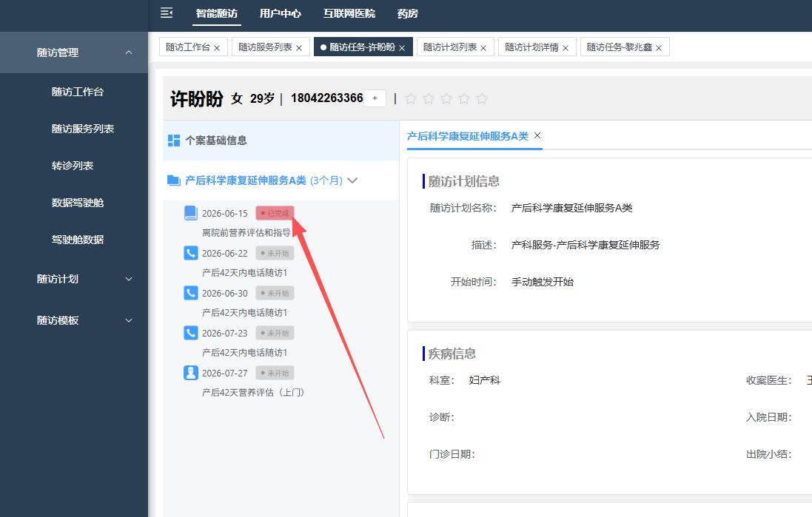Image resolution: width=812 pixels, height=517 pixels.
Task: Select task 离院前营养评估和指导
Action: click(246, 233)
